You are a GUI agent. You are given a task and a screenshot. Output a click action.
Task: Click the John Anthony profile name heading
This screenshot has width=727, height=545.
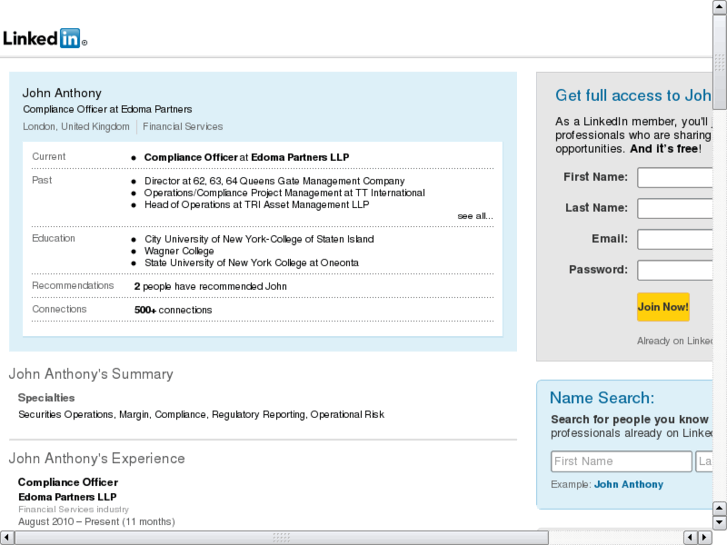coord(62,93)
